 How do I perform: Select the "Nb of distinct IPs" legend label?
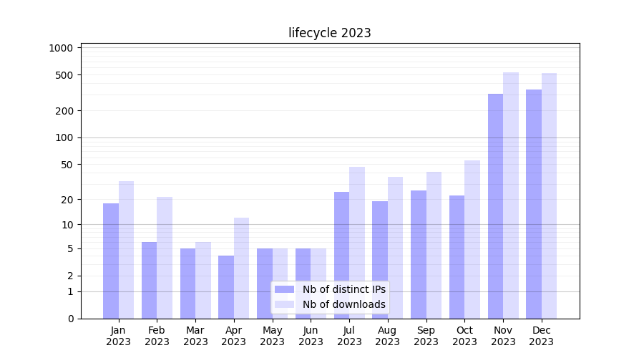343,289
